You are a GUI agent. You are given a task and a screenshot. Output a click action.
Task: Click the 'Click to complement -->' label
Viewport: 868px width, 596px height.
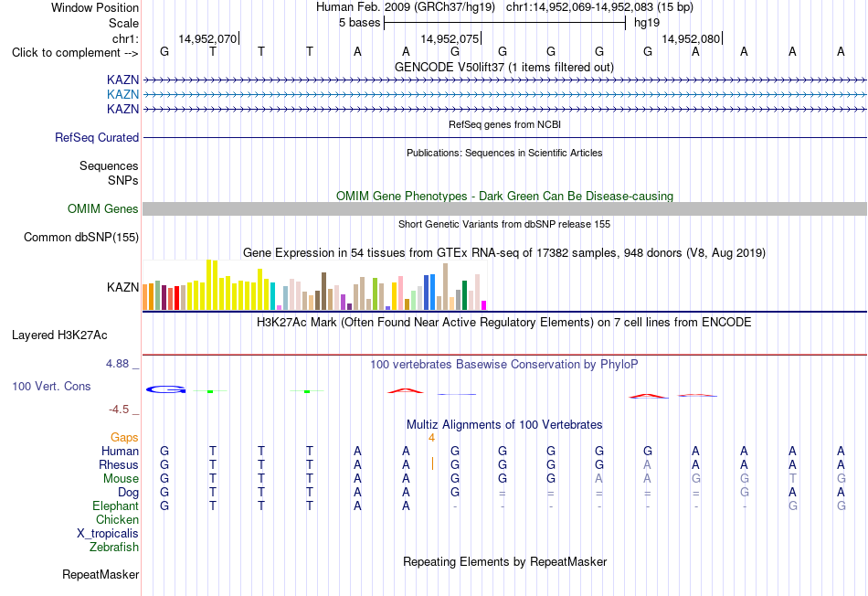tap(75, 53)
